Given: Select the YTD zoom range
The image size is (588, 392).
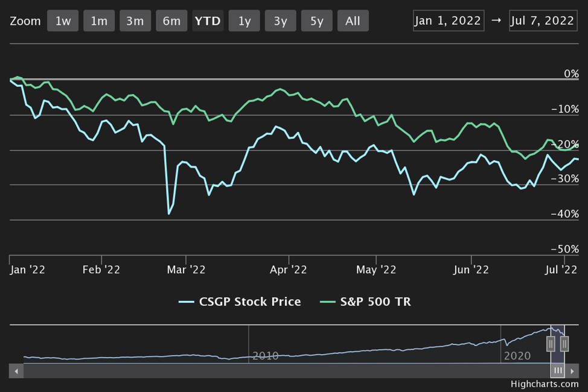Looking at the screenshot, I should click(x=208, y=21).
